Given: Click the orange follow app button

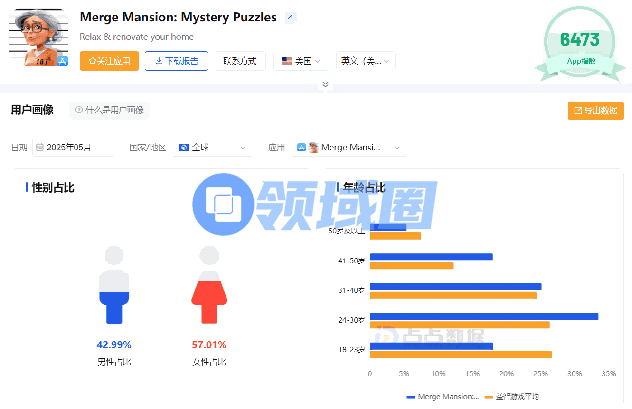Looking at the screenshot, I should (109, 61).
